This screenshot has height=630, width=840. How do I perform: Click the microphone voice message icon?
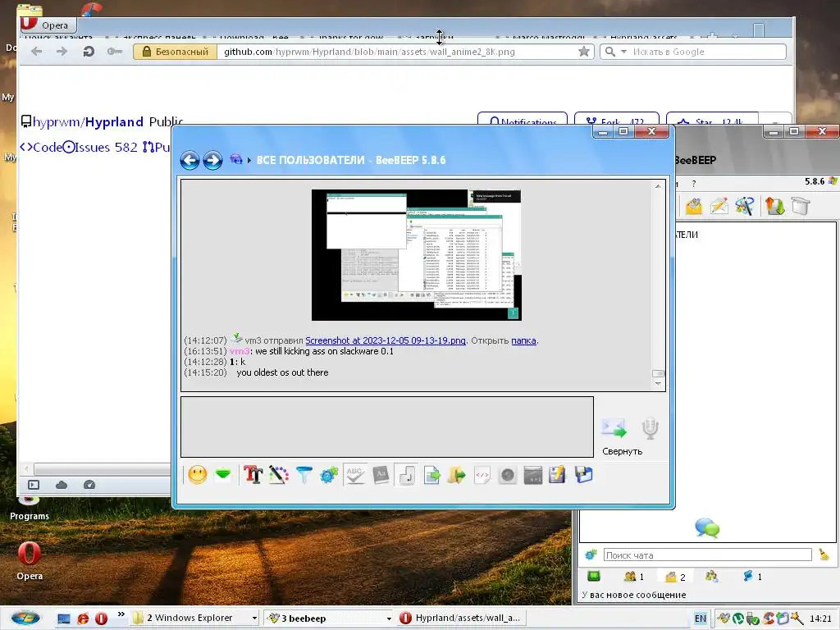click(650, 428)
